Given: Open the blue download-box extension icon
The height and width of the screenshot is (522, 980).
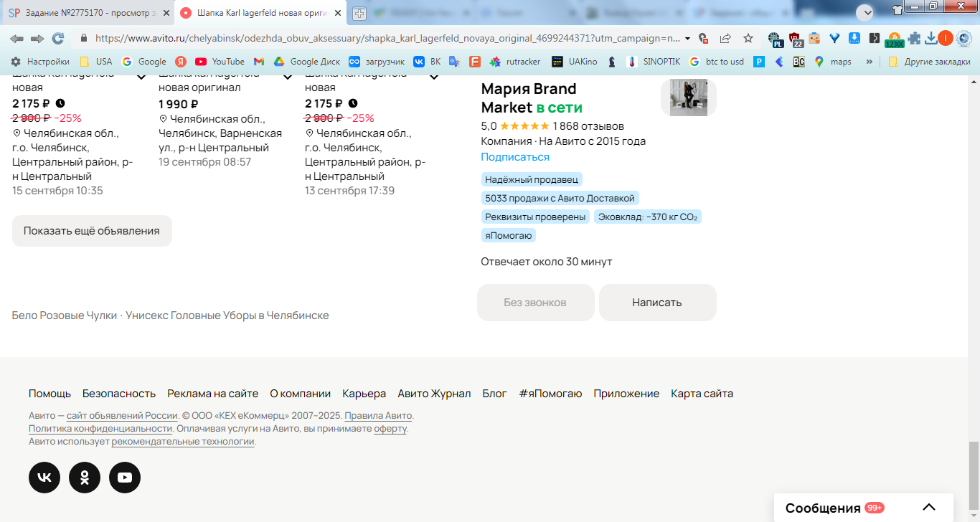Looking at the screenshot, I should coord(854,38).
